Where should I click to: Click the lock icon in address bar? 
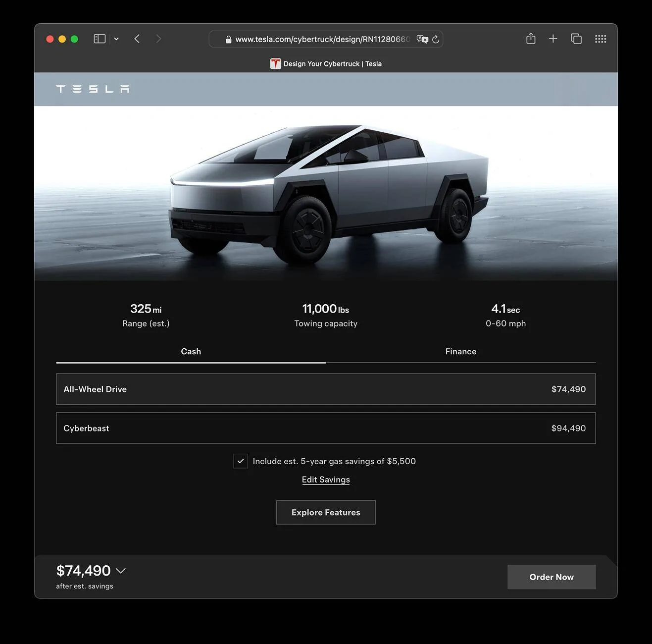228,40
